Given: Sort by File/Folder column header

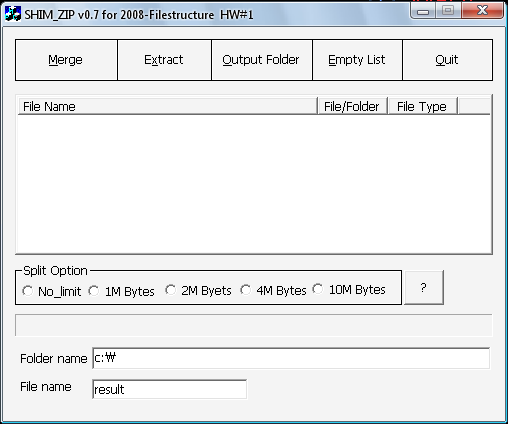Looking at the screenshot, I should [352, 106].
